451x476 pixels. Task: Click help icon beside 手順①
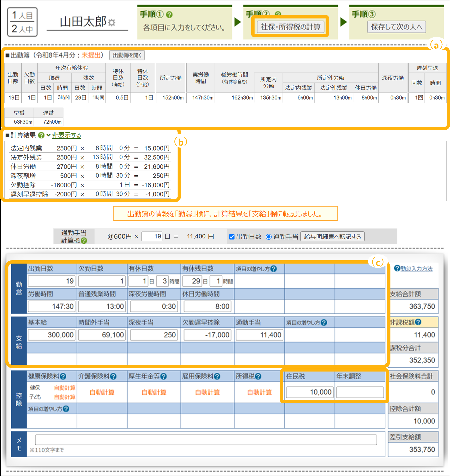click(x=169, y=15)
